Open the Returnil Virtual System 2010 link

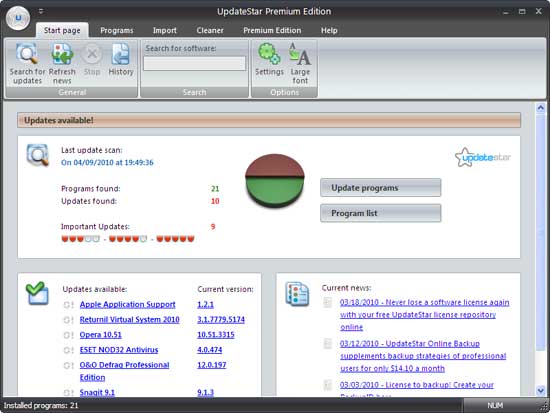129,320
